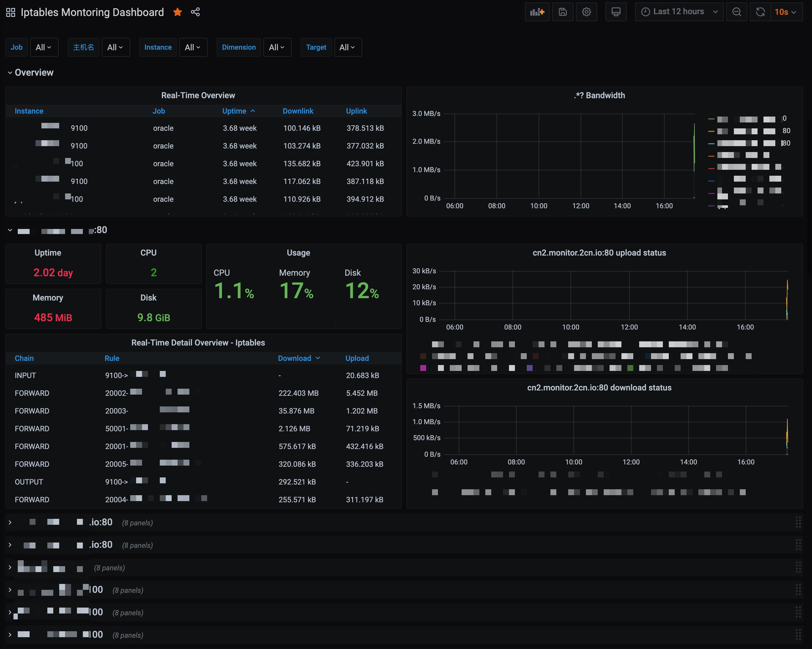Screen dimensions: 812x649
Task: Collapse the Overview row
Action: point(33,73)
